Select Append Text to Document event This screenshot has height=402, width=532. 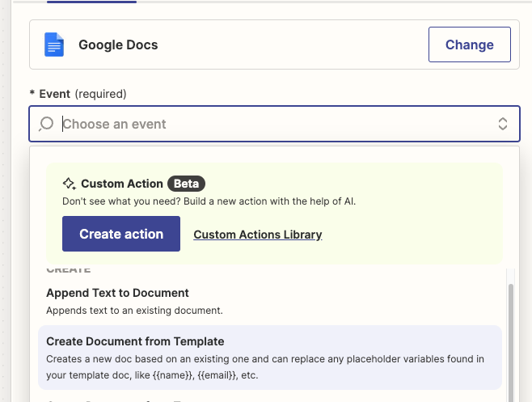pos(270,301)
